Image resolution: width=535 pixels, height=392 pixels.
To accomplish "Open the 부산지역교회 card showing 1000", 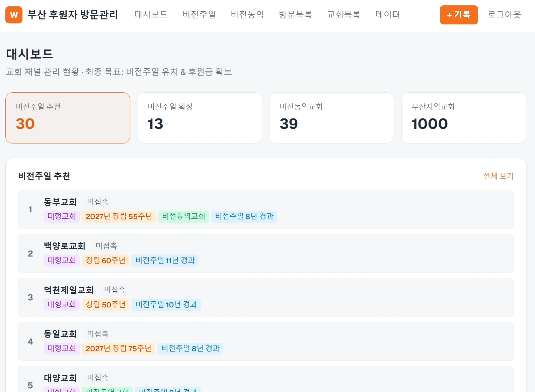I will 464,118.
